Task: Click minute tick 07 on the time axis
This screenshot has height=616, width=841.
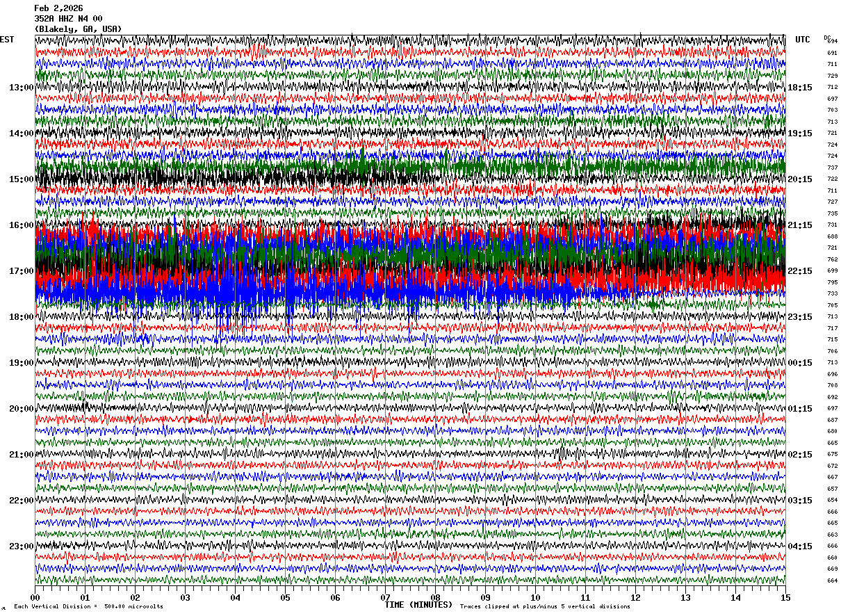Action: coord(385,597)
